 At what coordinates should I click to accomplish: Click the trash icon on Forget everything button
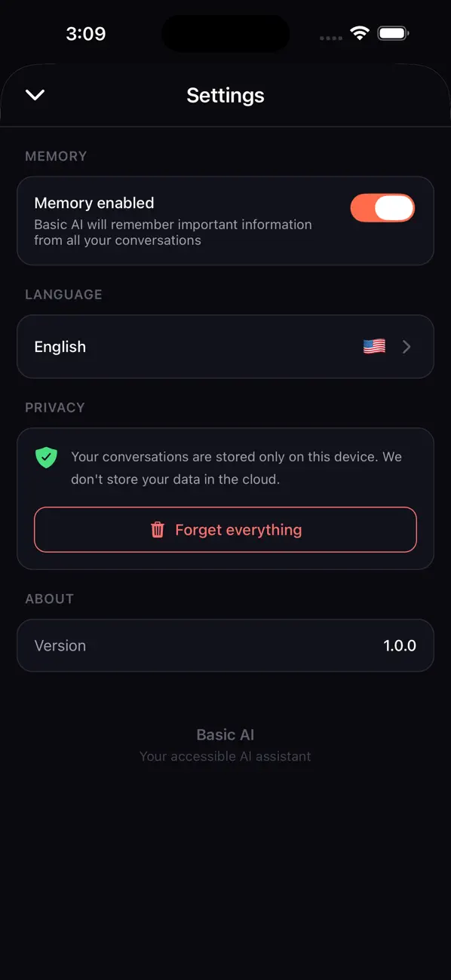157,530
